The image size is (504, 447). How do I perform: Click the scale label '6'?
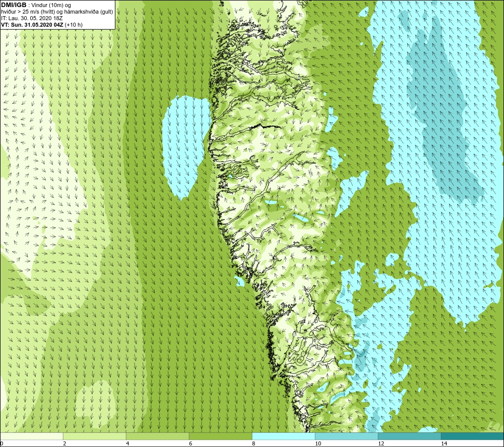pos(191,443)
